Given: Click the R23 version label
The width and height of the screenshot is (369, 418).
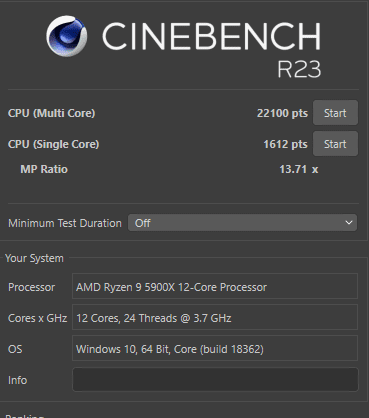Looking at the screenshot, I should [299, 69].
